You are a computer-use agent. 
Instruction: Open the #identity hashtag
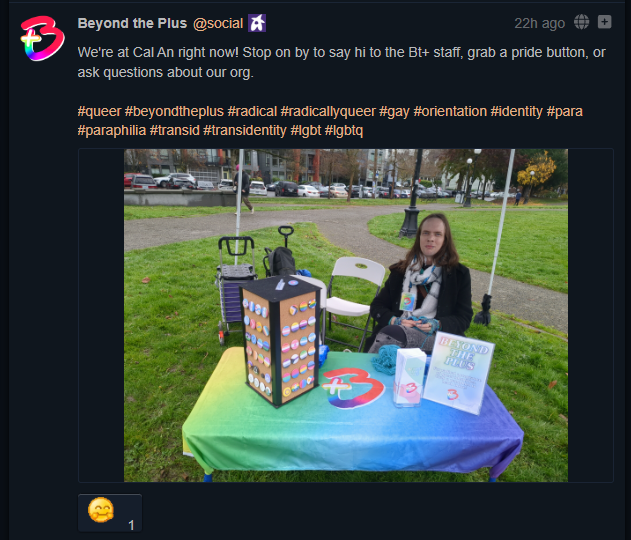point(516,111)
